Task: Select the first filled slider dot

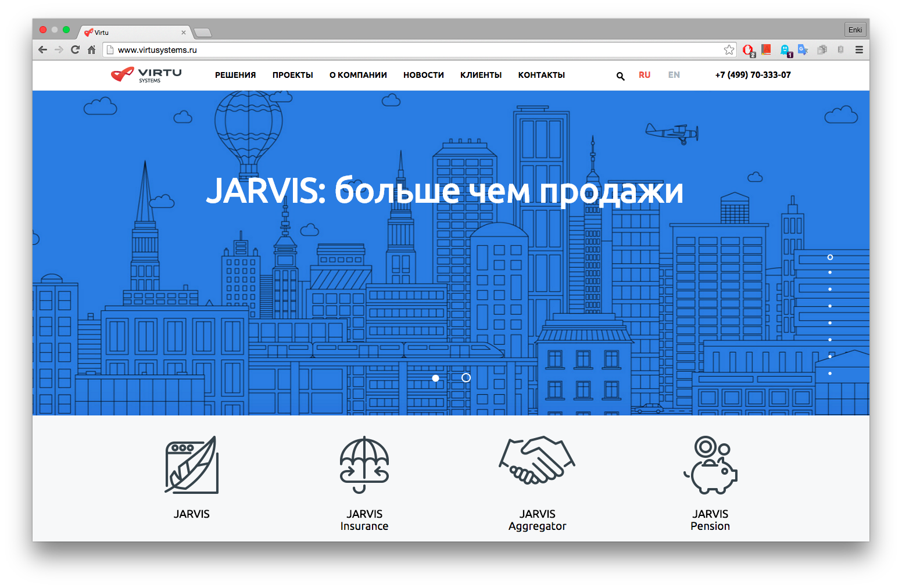Action: (435, 378)
